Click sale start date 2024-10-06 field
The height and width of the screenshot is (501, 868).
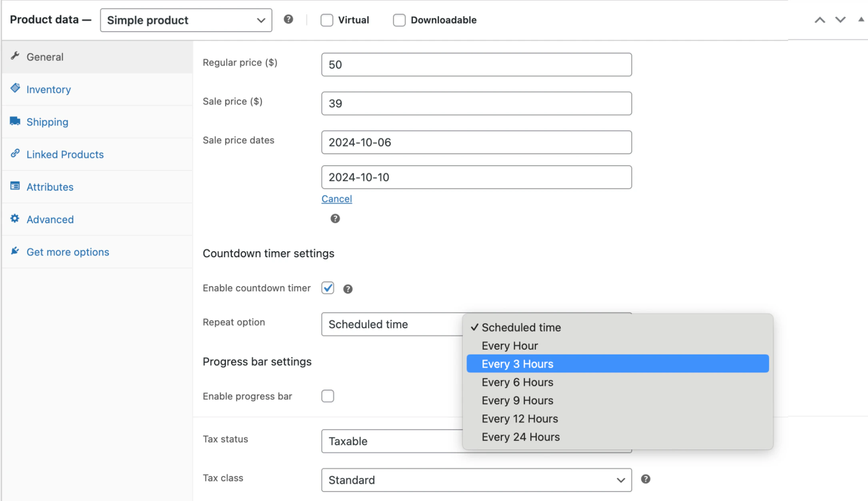point(476,142)
